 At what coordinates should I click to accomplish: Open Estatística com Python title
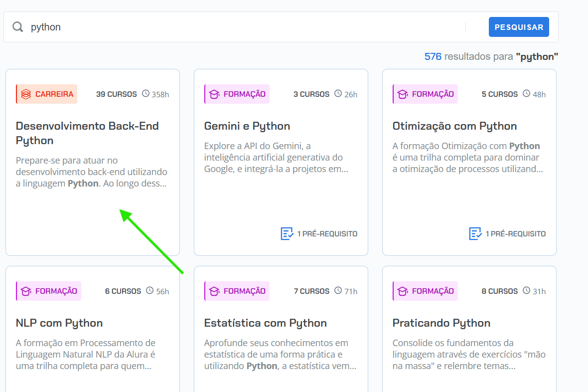click(x=266, y=323)
